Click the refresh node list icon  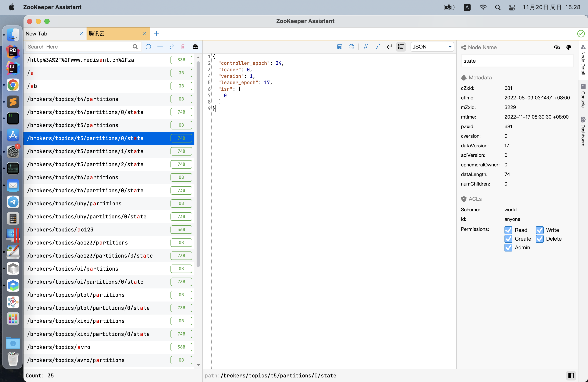[x=148, y=47]
